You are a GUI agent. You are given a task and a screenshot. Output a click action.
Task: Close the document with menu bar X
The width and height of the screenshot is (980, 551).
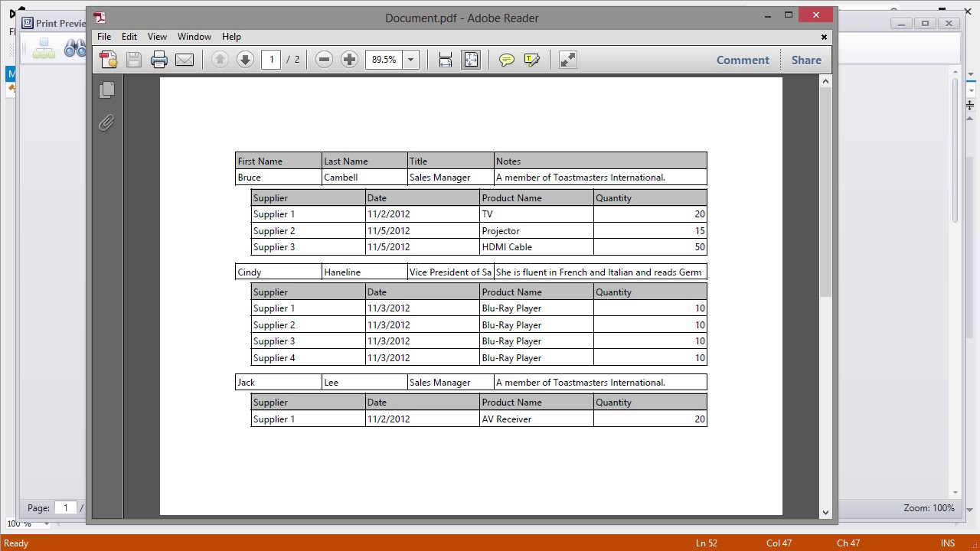[824, 37]
